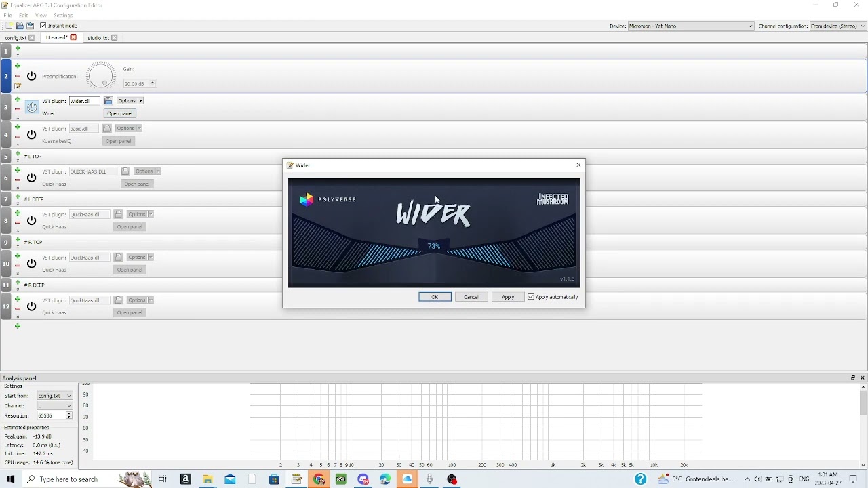Viewport: 868px width, 488px height.
Task: Close the Unsaved* tab
Action: tap(73, 37)
